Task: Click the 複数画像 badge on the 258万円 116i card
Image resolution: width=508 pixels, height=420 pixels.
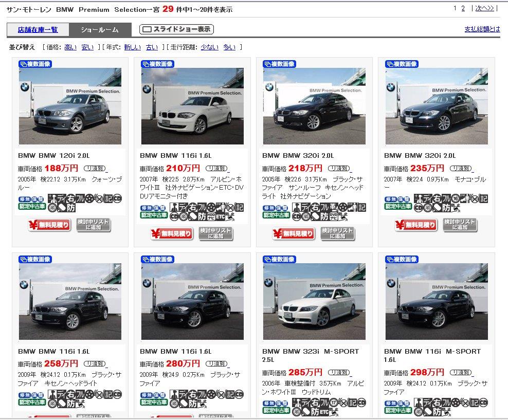Action: [x=35, y=260]
